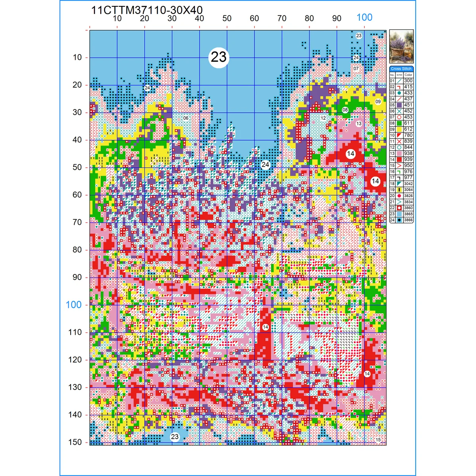
Task: Click the large 23 marker in the sky area
Action: click(219, 57)
